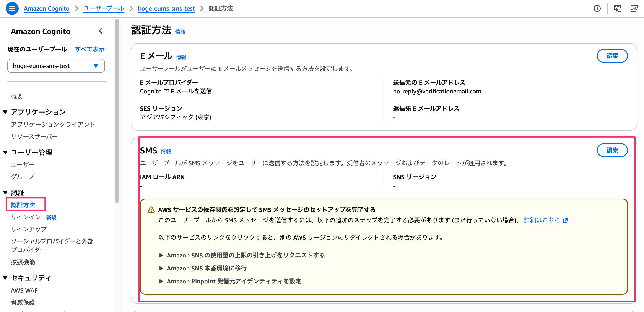Click external link icon next to 詳細はこちら
Screen dimensions: 644x312
click(x=565, y=220)
